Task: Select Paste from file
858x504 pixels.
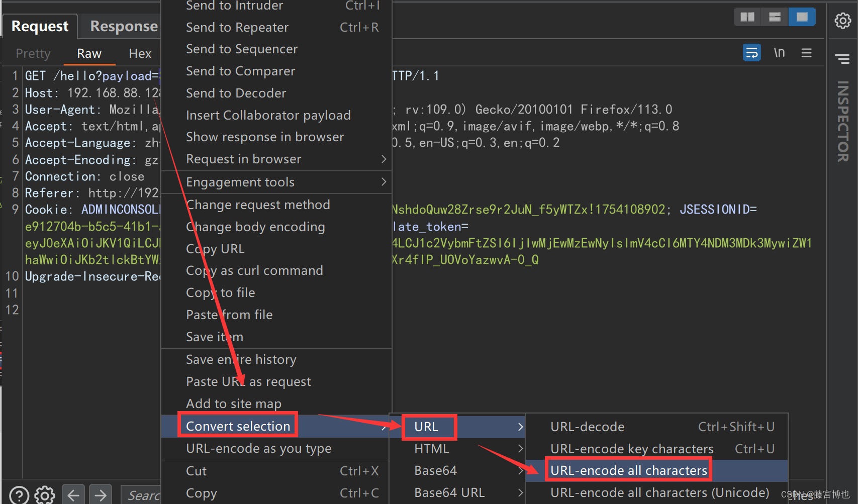Action: click(x=276, y=315)
